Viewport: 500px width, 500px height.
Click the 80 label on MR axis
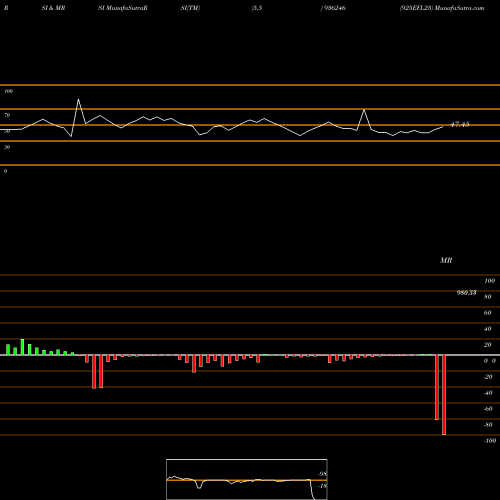pos(488,297)
